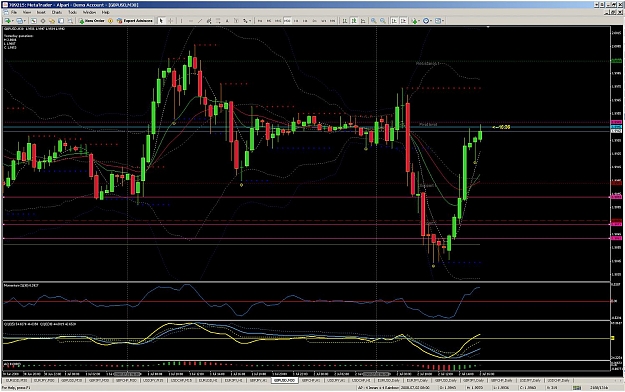This screenshot has height=392, width=625.
Task: Switch chart to D1 timeframe
Action: [314, 21]
